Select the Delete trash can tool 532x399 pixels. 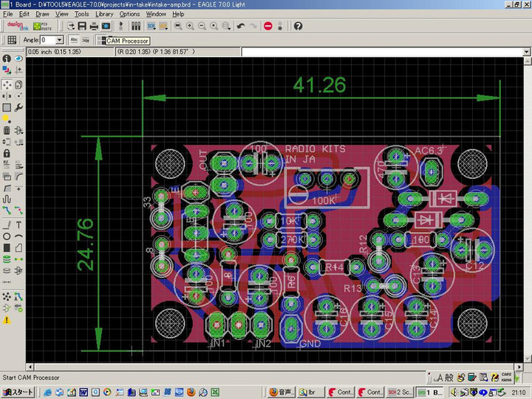7,131
